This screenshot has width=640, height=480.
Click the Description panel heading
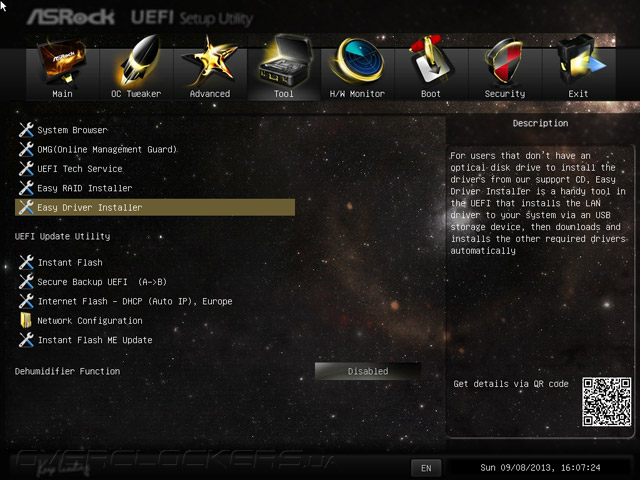pos(540,123)
